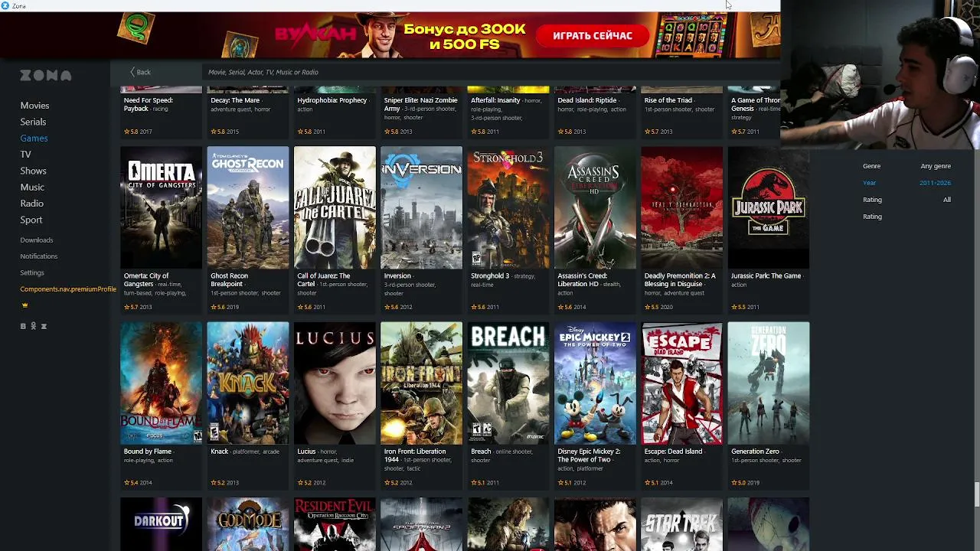Open the Lucius game poster
The width and height of the screenshot is (980, 551).
tap(335, 383)
